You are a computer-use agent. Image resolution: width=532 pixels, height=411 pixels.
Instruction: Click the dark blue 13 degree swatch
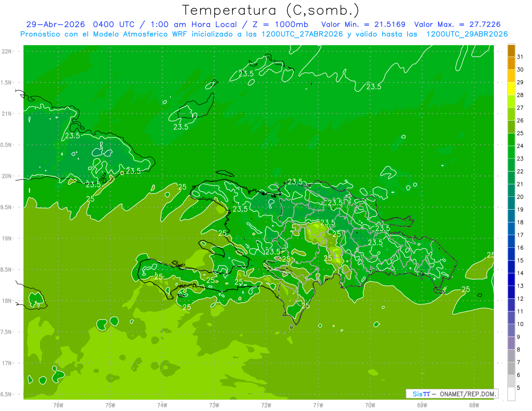click(x=511, y=293)
